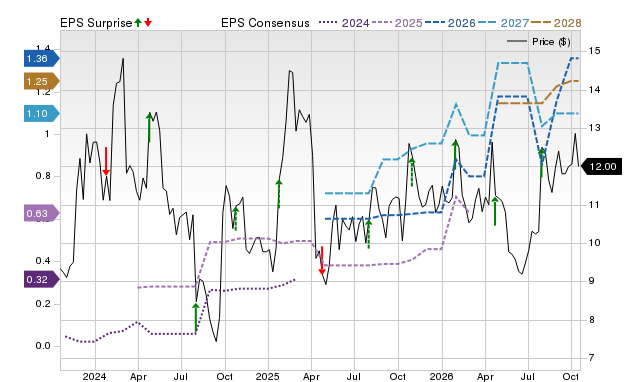Viewport: 640px width, 382px height.
Task: Click the 0.63 purple value tag
Action: click(x=42, y=213)
